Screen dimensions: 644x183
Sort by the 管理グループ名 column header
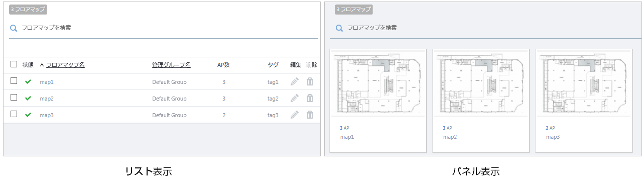pyautogui.click(x=171, y=65)
